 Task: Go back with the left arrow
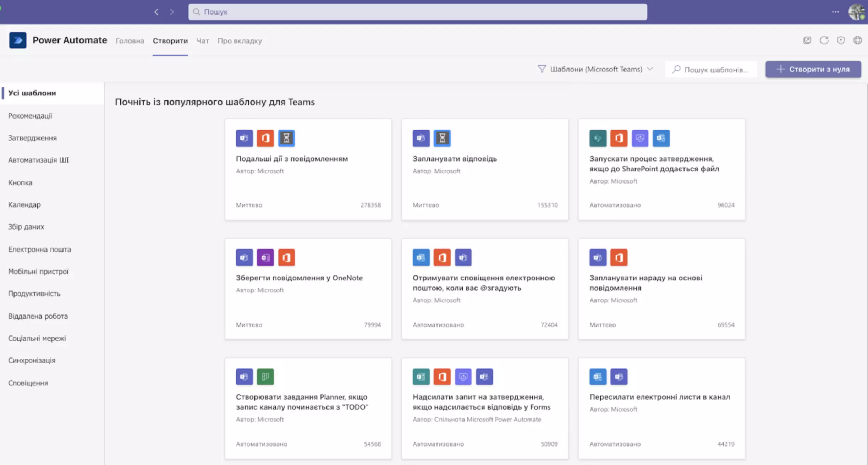click(x=156, y=12)
